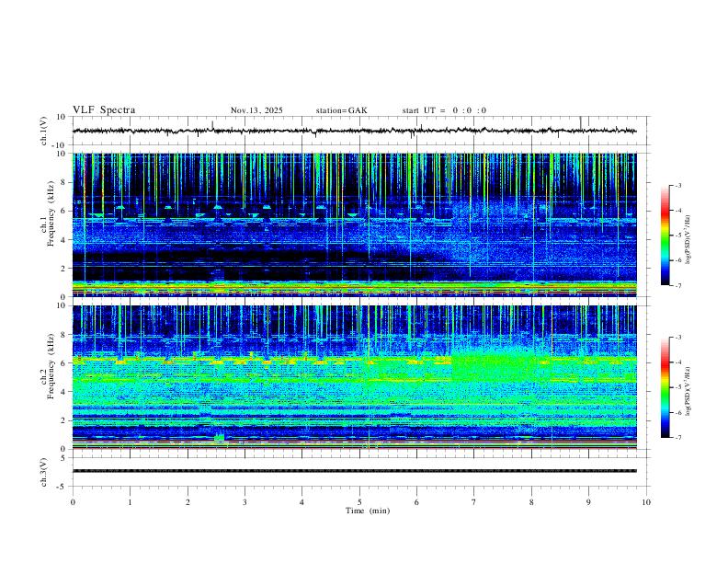Click the ch.3 voltage trace band
Screen dimensions: 728x563
point(354,471)
